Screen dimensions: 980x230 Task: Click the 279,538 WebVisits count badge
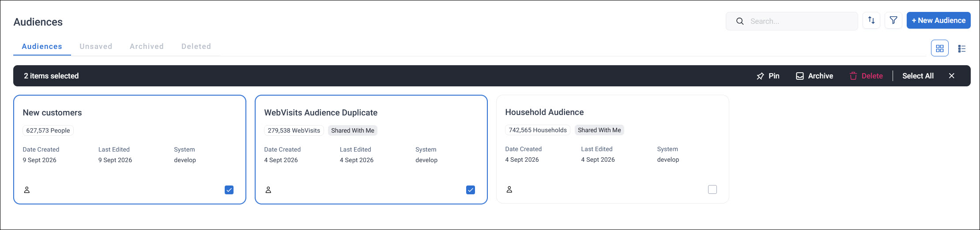coord(294,130)
